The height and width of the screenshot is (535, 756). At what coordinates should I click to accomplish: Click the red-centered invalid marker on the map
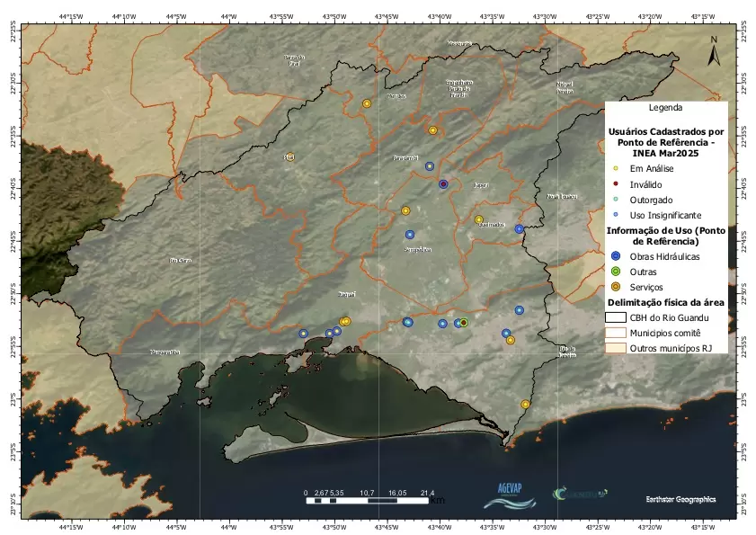pos(443,184)
